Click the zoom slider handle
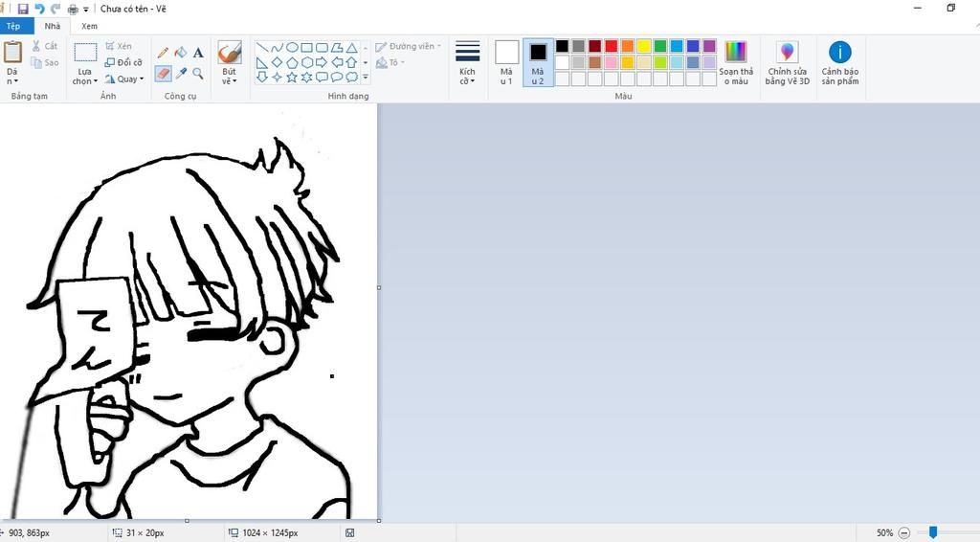 pyautogui.click(x=932, y=532)
